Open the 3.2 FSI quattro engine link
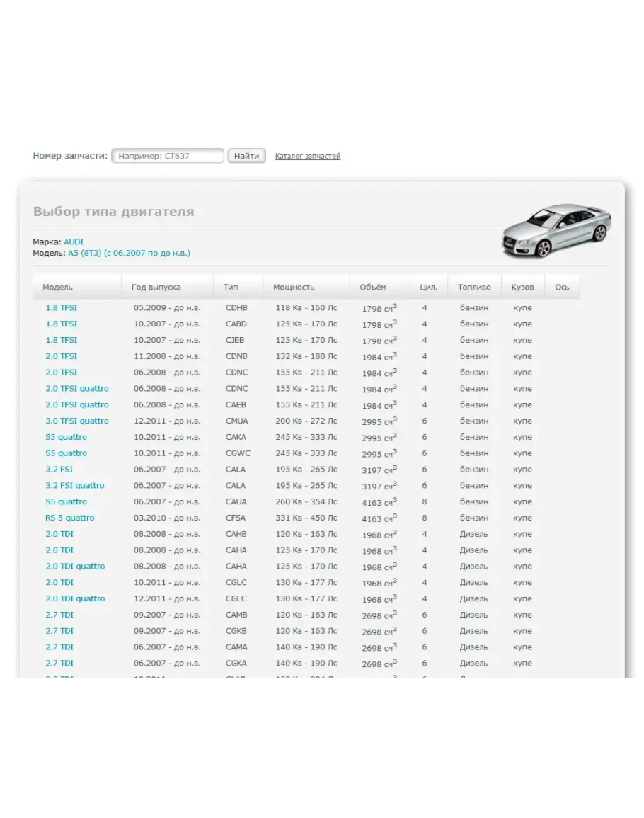Image resolution: width=644 pixels, height=818 pixels. click(x=74, y=486)
